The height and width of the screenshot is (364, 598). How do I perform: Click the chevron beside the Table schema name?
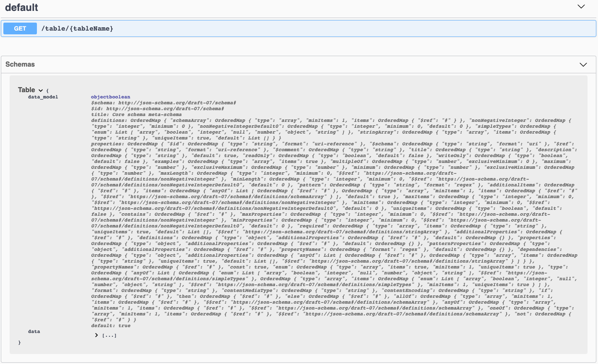click(41, 90)
